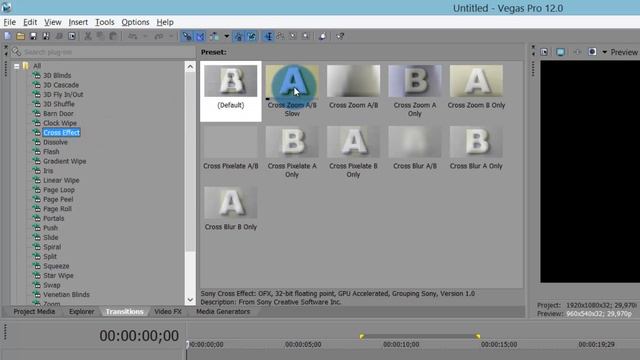The width and height of the screenshot is (640, 360).
Task: Select 3D Fly In/Out transition
Action: (63, 94)
